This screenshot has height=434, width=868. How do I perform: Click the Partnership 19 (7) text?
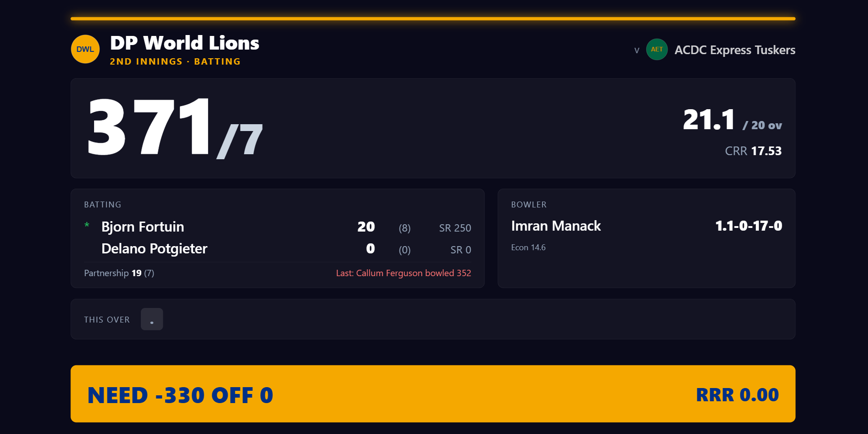coord(119,273)
